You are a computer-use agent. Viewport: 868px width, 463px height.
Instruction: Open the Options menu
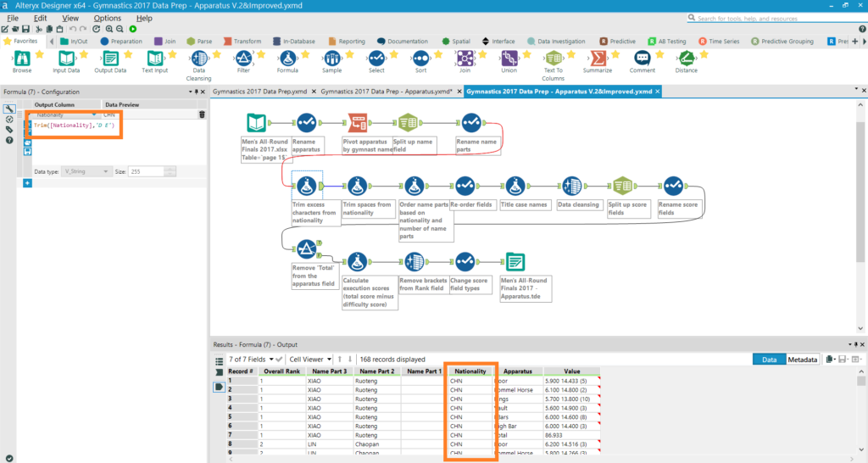pyautogui.click(x=107, y=18)
